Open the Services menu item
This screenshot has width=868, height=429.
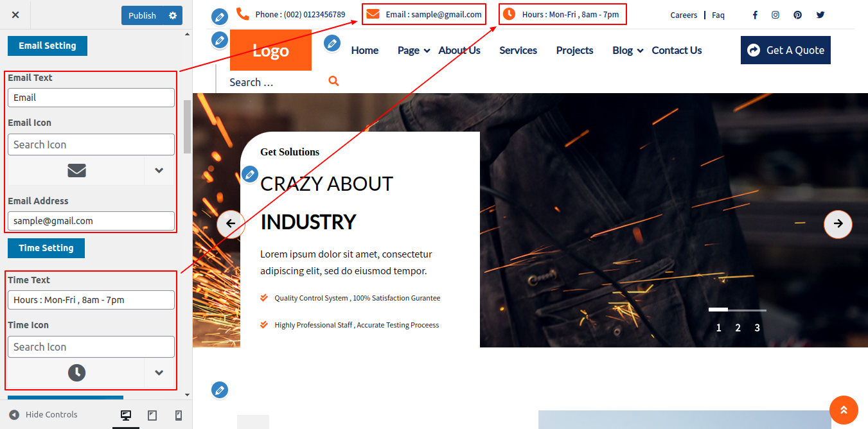518,51
